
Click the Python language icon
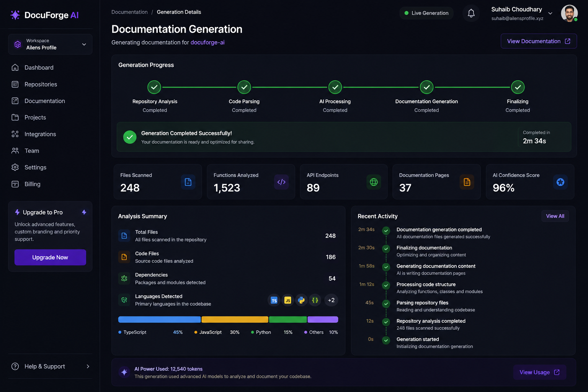click(301, 300)
